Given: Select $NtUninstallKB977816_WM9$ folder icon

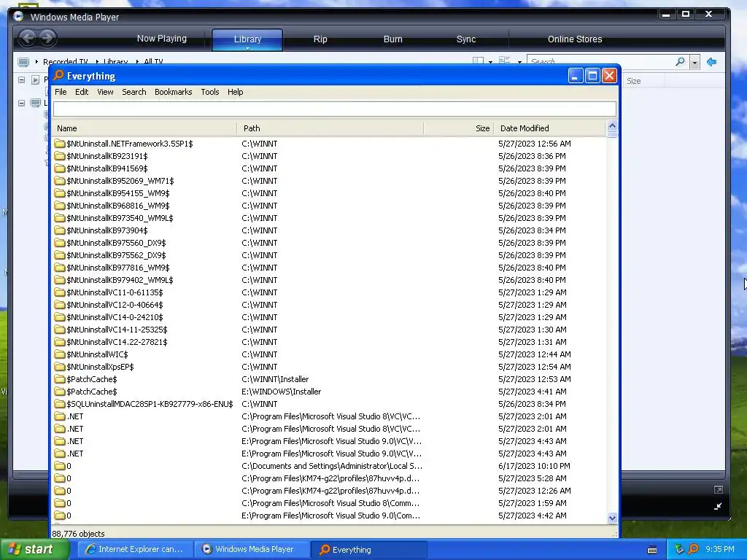Looking at the screenshot, I should (60, 267).
